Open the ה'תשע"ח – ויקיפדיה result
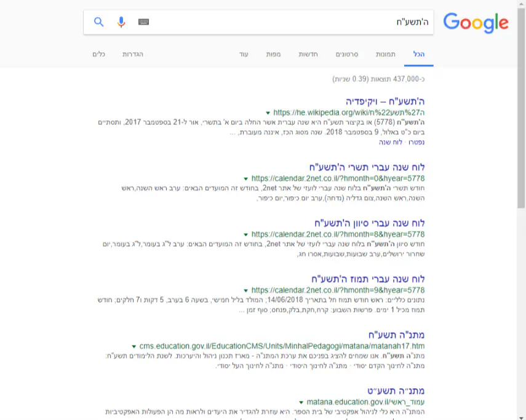The image size is (526, 420). [x=386, y=101]
